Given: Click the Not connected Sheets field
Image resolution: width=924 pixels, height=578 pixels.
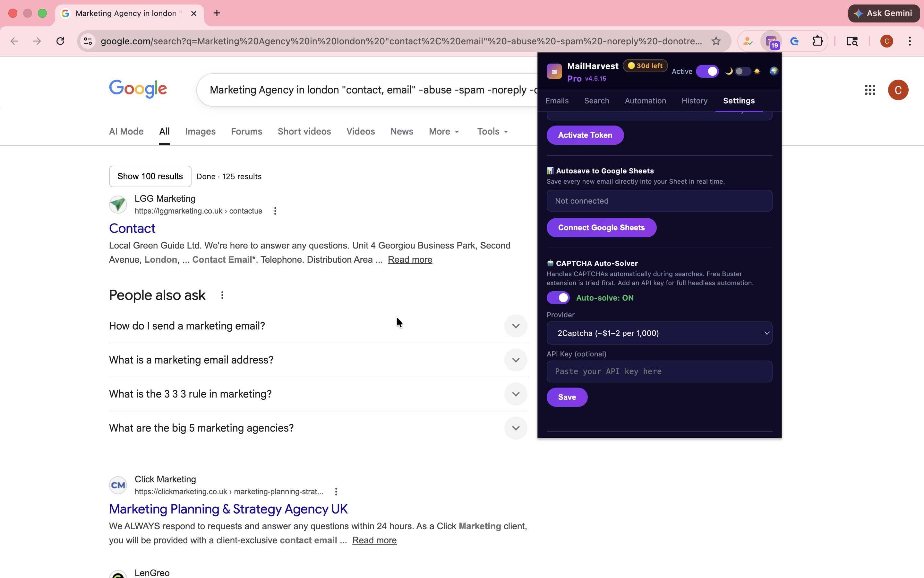Looking at the screenshot, I should coord(659,201).
